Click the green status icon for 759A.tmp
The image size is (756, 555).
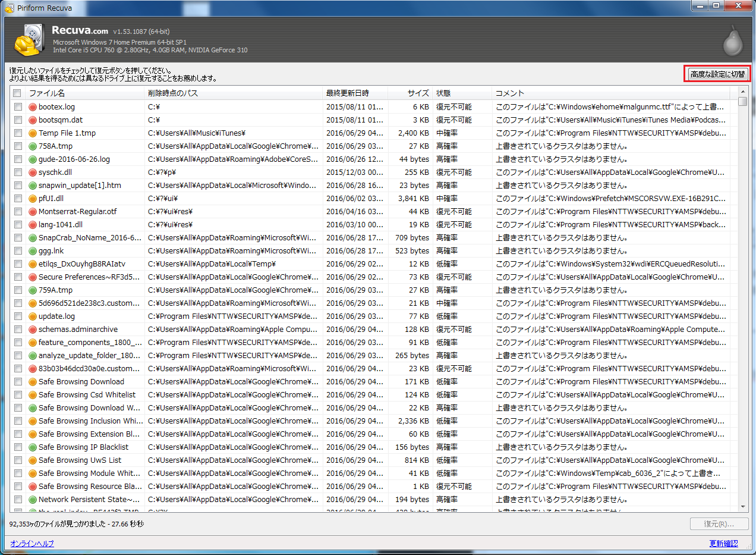click(x=33, y=290)
